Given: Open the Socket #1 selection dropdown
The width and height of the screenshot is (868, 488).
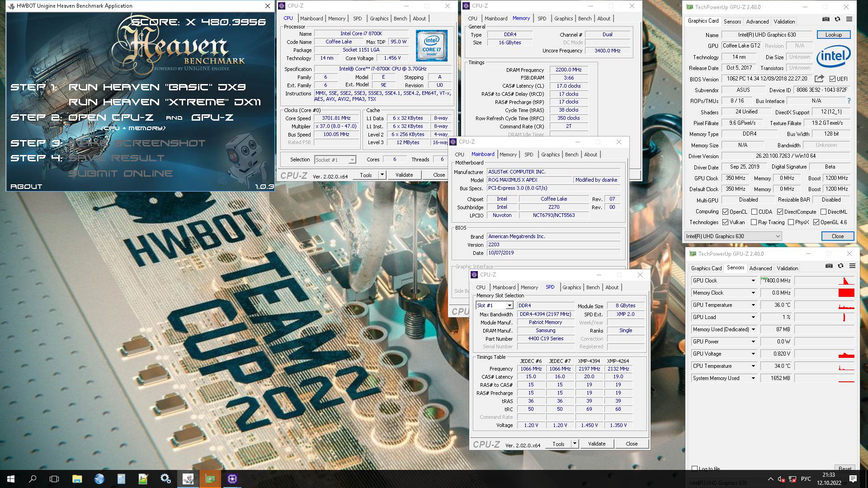Looking at the screenshot, I should point(335,160).
